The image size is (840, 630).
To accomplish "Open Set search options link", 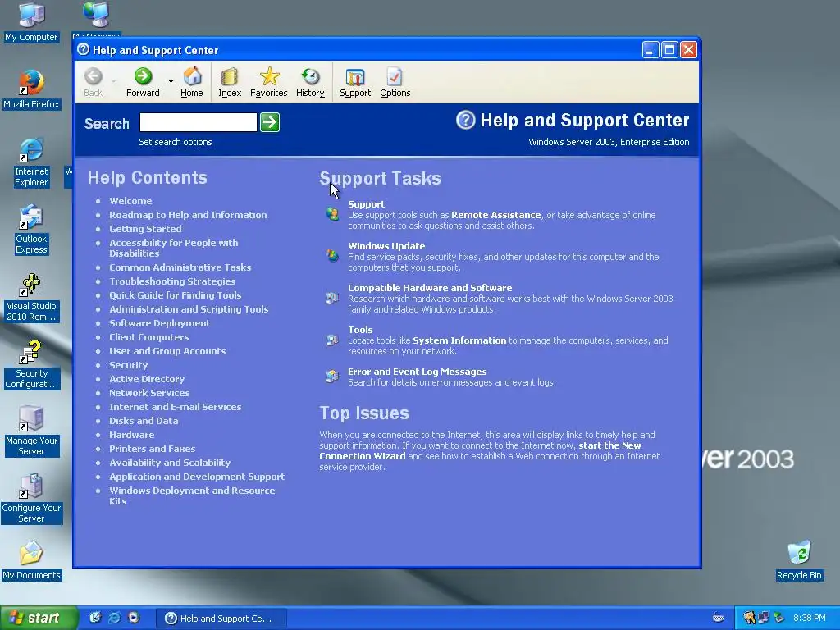I will [x=176, y=142].
